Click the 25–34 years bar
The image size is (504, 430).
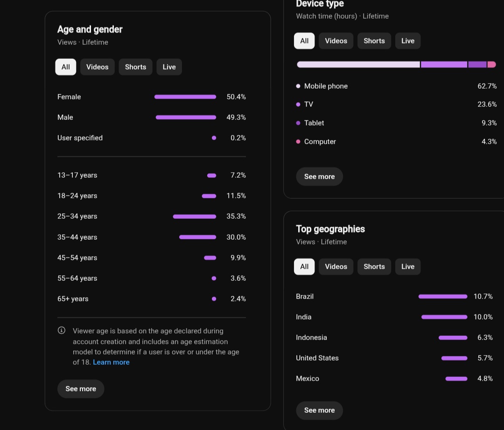[x=195, y=216]
